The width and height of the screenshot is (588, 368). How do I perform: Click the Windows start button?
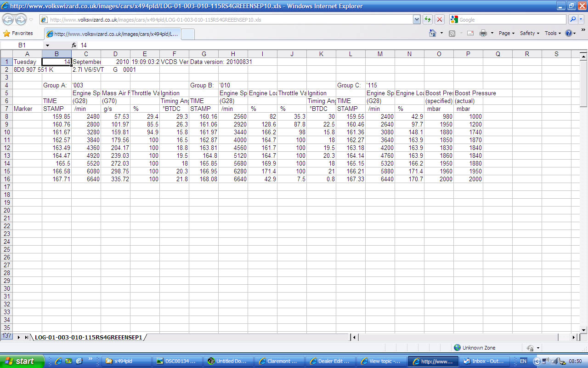point(22,361)
